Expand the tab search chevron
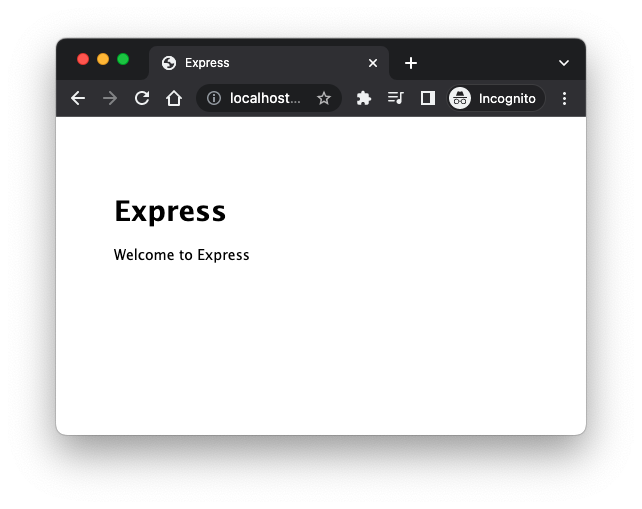642x509 pixels. [564, 63]
